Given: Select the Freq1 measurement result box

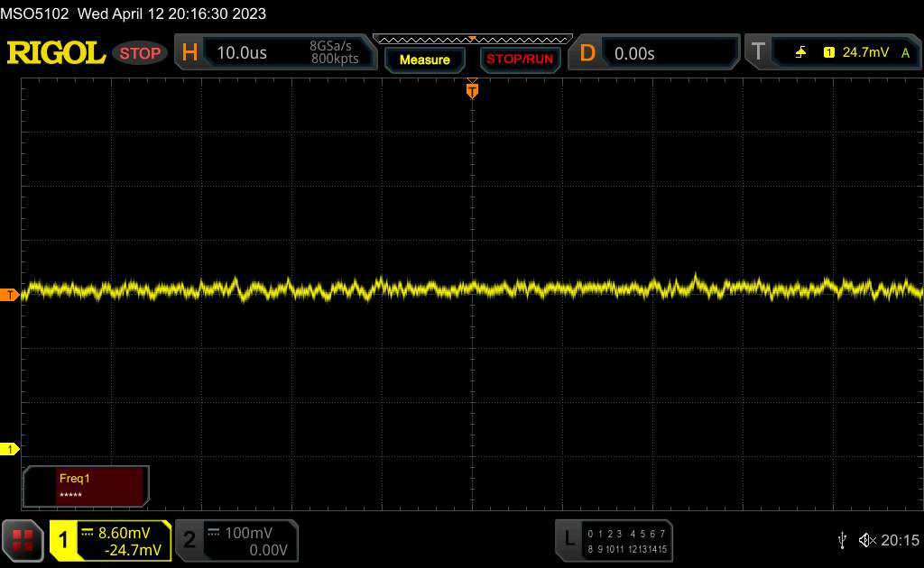Looking at the screenshot, I should click(87, 486).
